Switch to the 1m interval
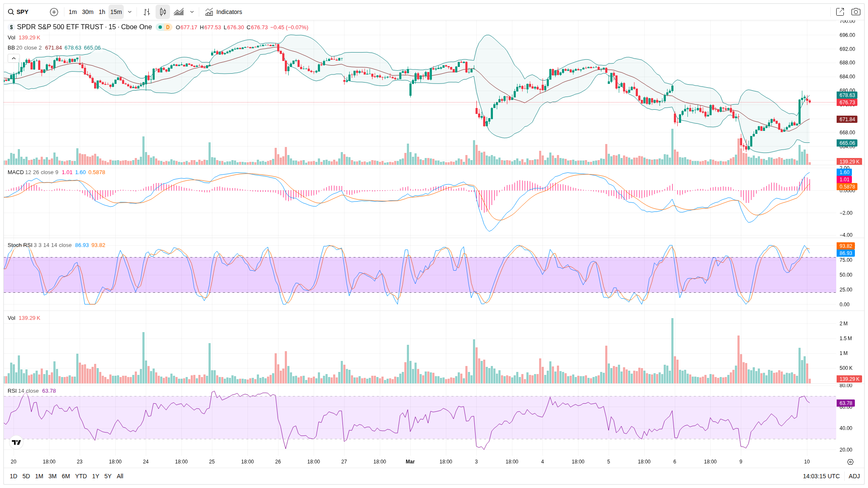Screen dimensions: 868x488 [x=73, y=12]
